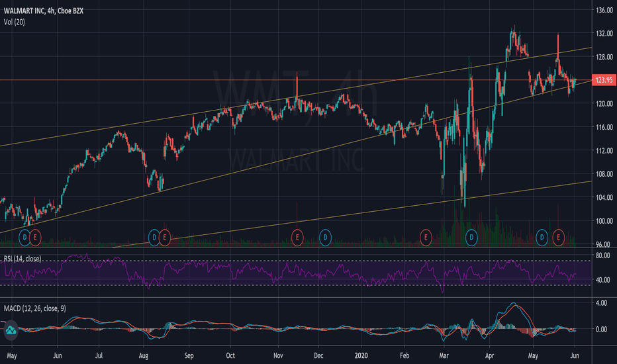This screenshot has height=364, width=617.
Task: Click the Nov label on time axis
Action: coord(278,355)
